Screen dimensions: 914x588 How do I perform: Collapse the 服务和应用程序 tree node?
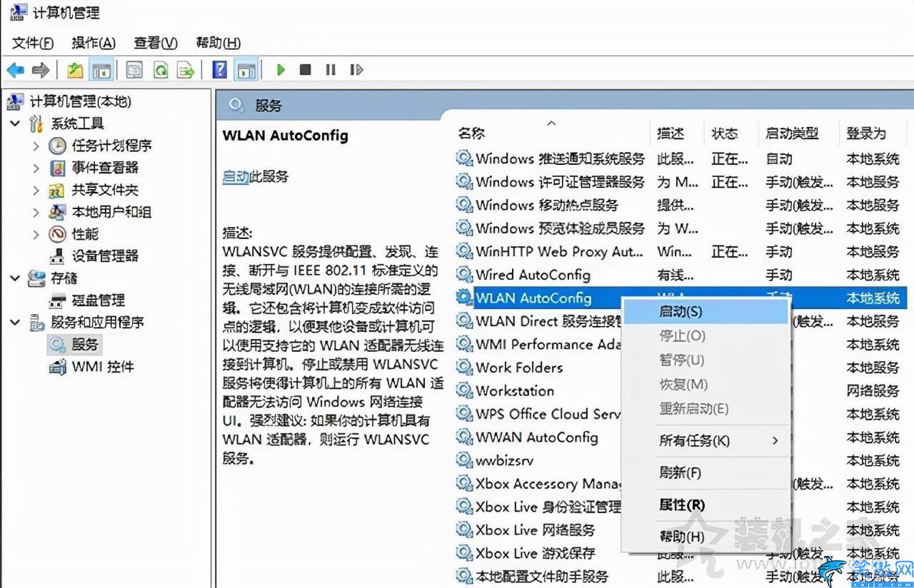(15, 323)
